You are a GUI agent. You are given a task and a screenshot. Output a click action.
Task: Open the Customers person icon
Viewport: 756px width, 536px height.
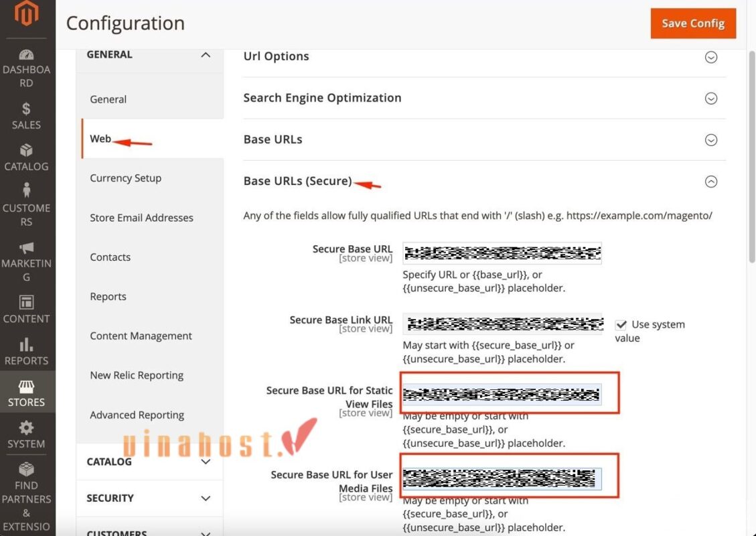tap(27, 190)
